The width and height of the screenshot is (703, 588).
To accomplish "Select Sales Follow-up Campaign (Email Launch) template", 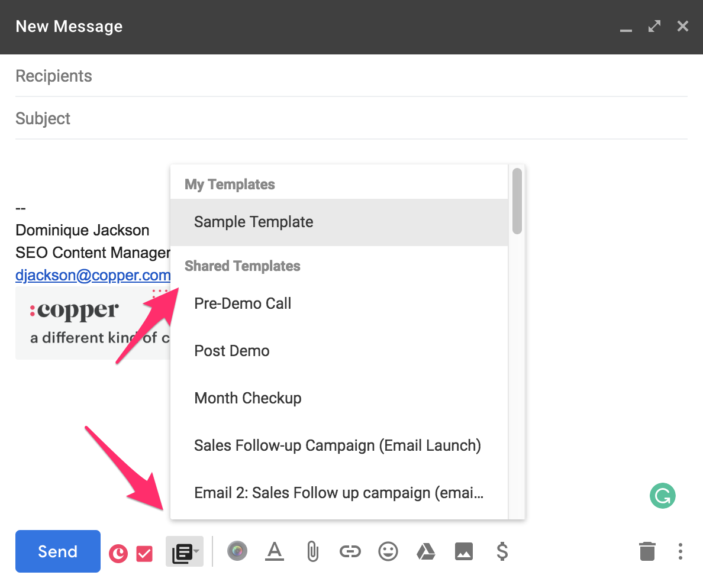I will click(x=339, y=445).
